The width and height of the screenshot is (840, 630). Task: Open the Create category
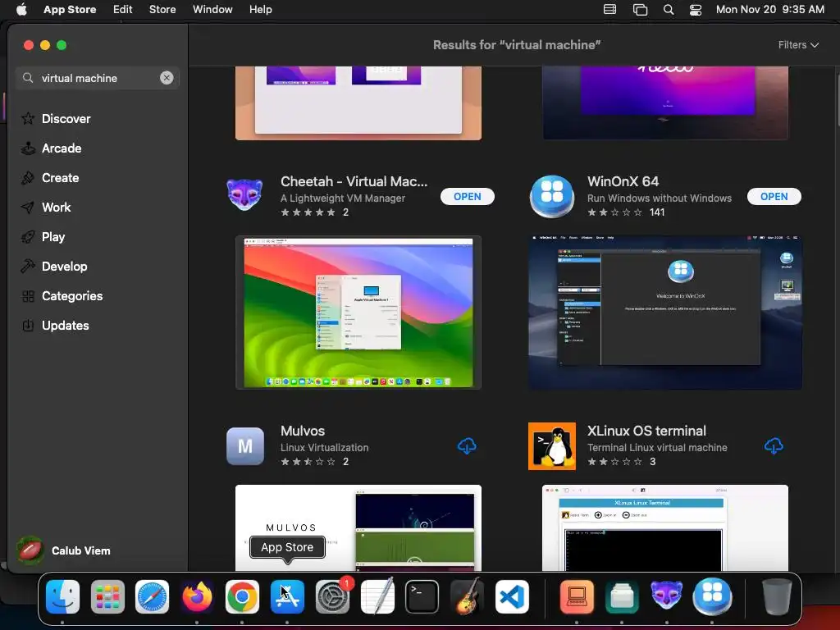60,177
